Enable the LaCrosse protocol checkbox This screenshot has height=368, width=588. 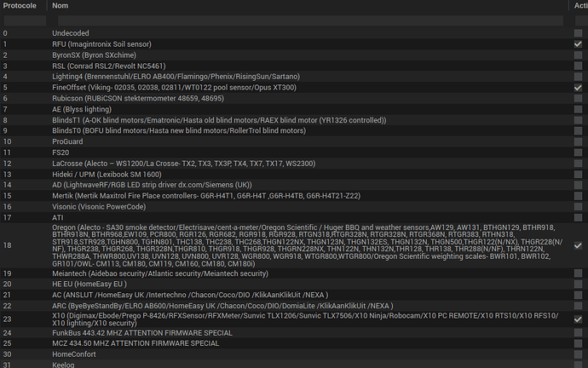tap(578, 164)
